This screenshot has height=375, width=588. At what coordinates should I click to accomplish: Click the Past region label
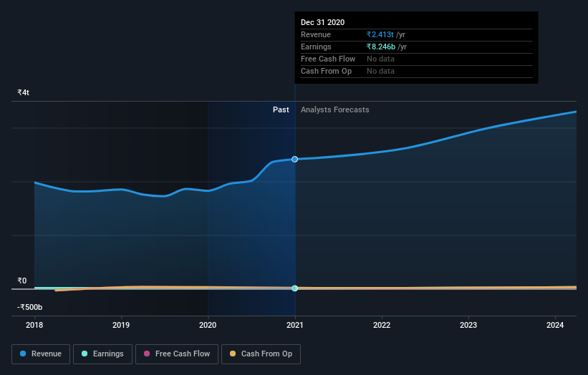281,109
